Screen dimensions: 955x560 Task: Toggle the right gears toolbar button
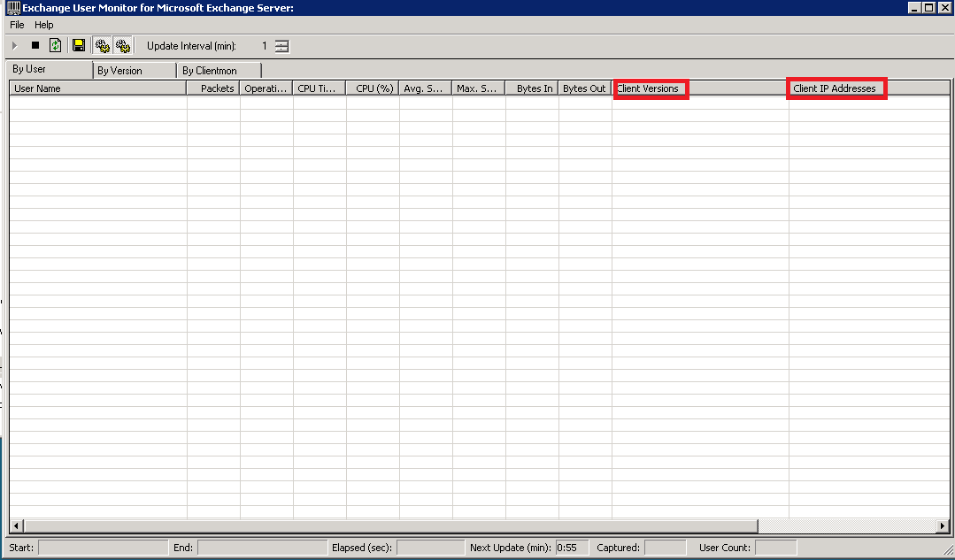(123, 45)
